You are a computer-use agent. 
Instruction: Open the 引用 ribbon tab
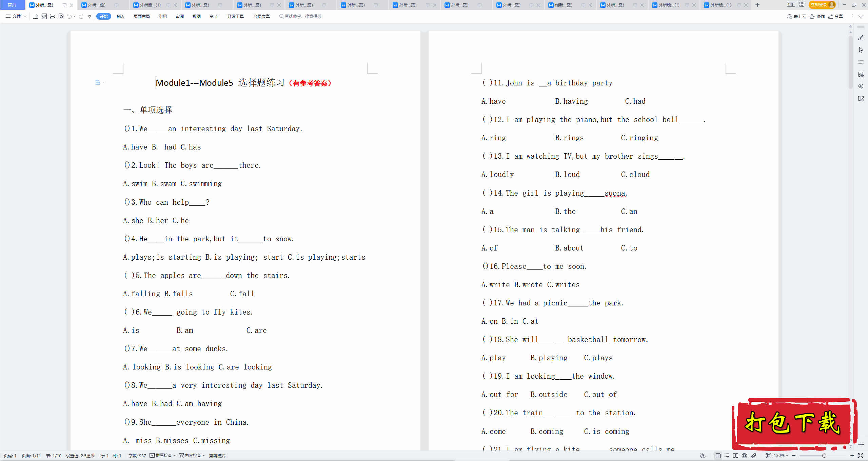[x=163, y=16]
